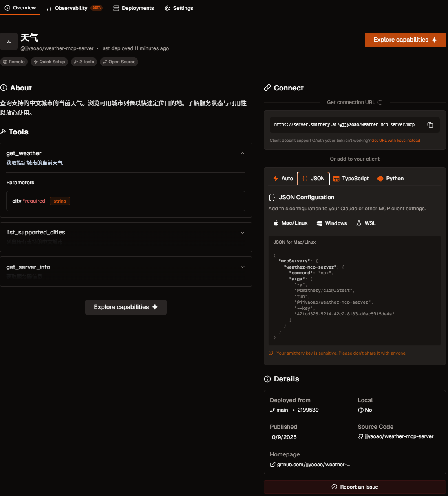Select the Auto configuration lightning icon
The width and height of the screenshot is (448, 496).
pyautogui.click(x=276, y=179)
